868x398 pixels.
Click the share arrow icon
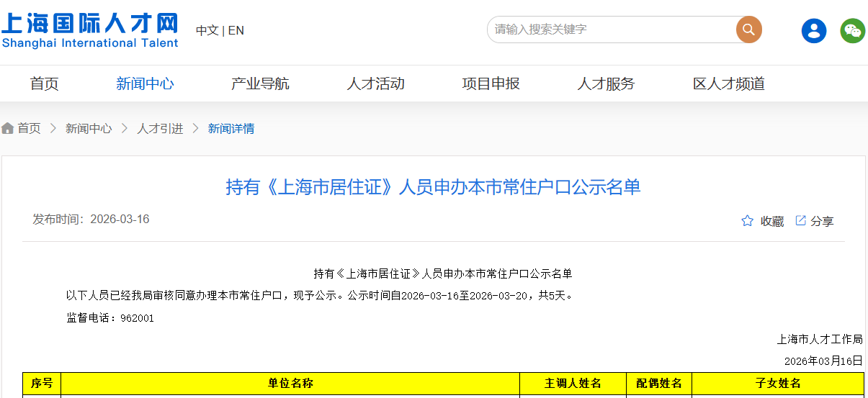tap(800, 220)
